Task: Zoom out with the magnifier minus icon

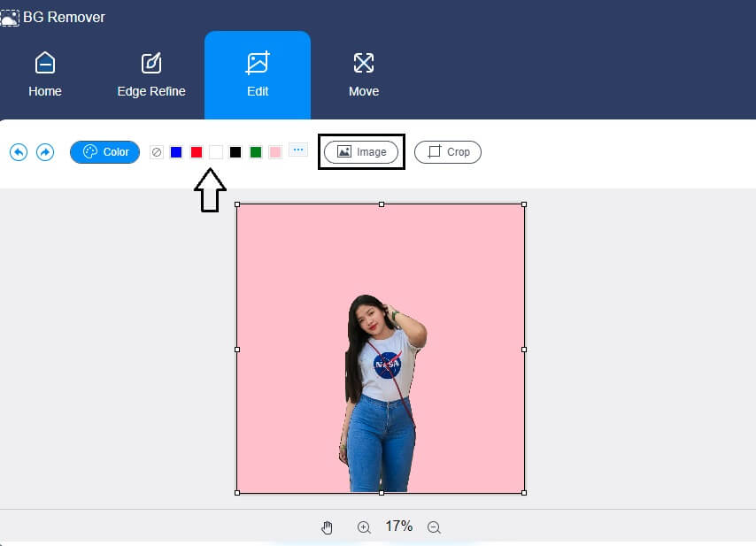Action: tap(434, 527)
